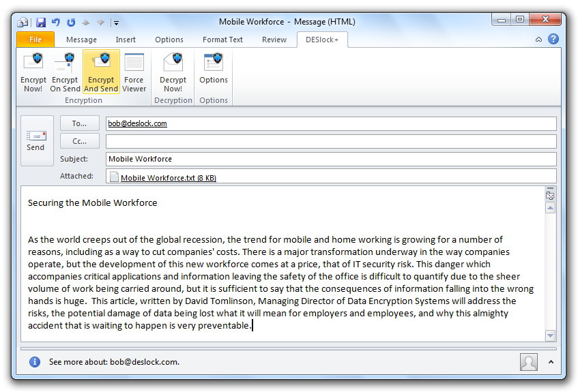Screen dimensions: 578x392
Task: Click 'See more about: bob@deslock.com.' text
Action: click(114, 362)
